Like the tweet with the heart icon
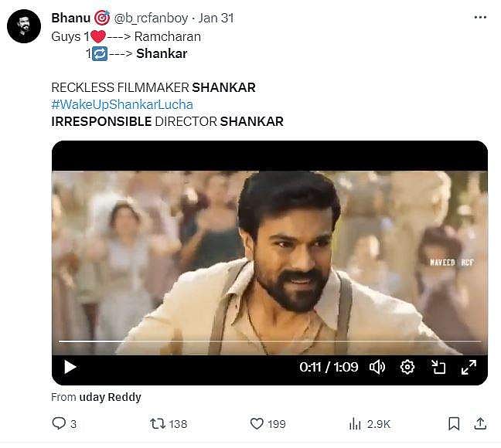501x448 pixels. 257,423
